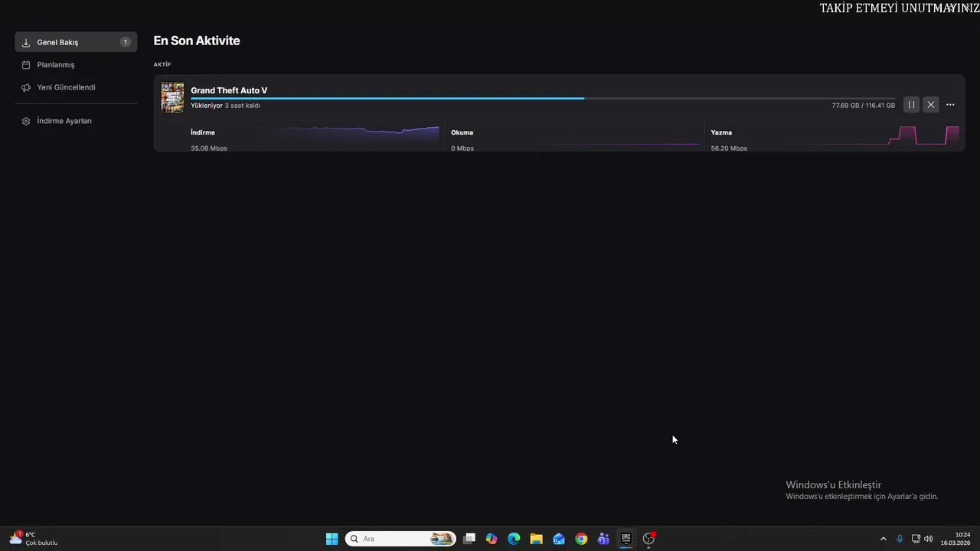The image size is (980, 551).
Task: Click the En Son Aktivite heading
Action: pyautogui.click(x=197, y=41)
